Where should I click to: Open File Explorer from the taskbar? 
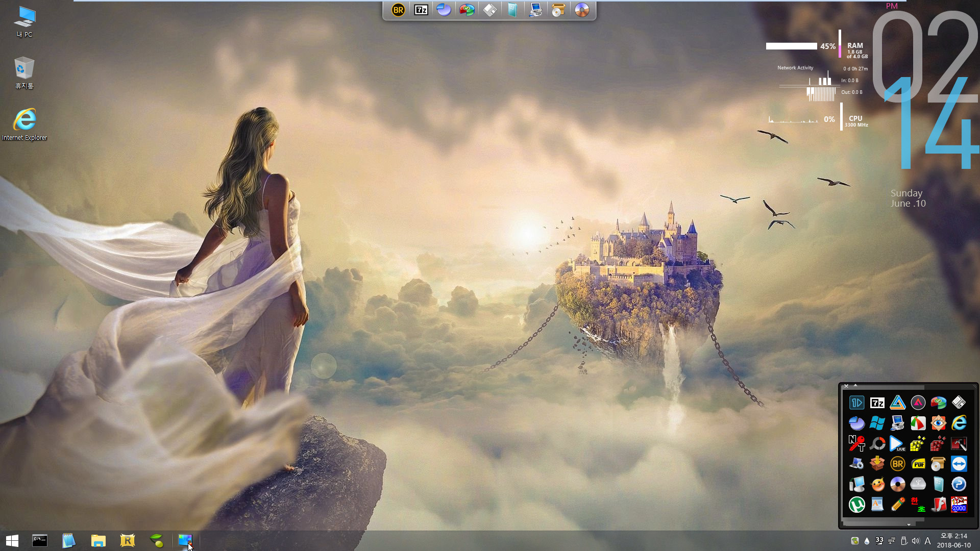[98, 541]
